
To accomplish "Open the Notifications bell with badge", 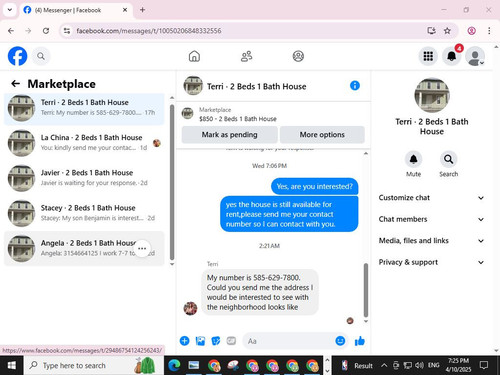I will point(451,56).
